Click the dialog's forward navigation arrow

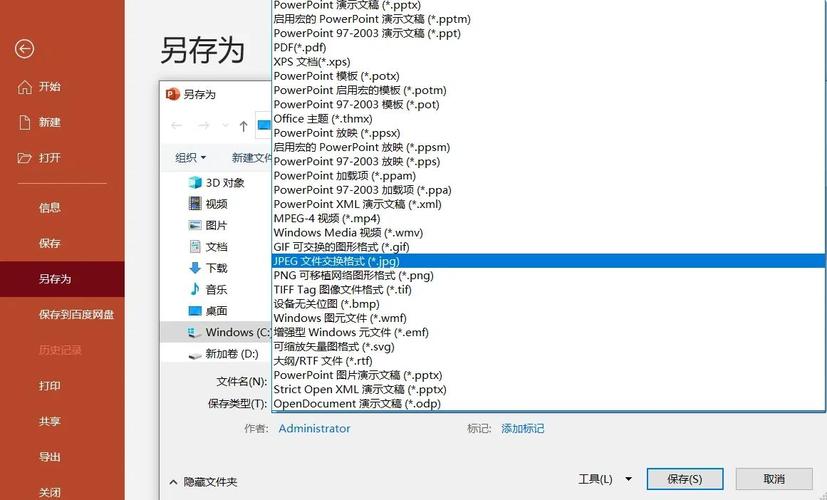coord(204,126)
